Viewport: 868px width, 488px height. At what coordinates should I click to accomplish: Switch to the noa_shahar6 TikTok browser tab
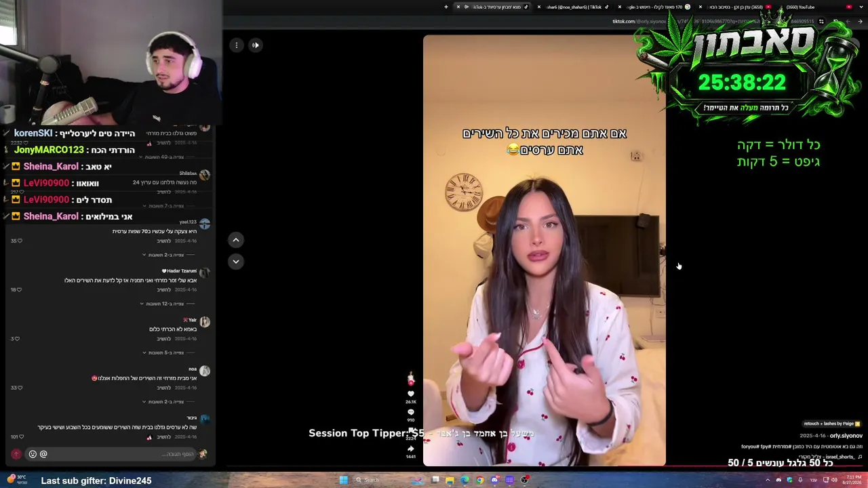(574, 7)
